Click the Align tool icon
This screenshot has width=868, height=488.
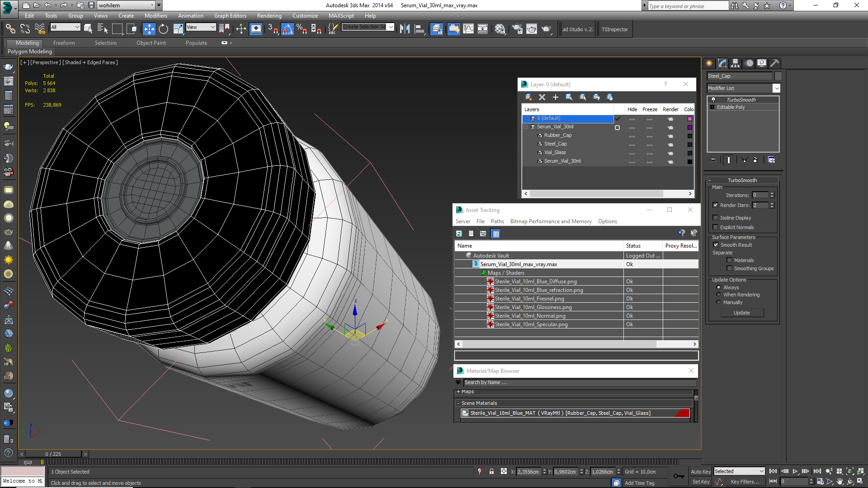pyautogui.click(x=420, y=29)
